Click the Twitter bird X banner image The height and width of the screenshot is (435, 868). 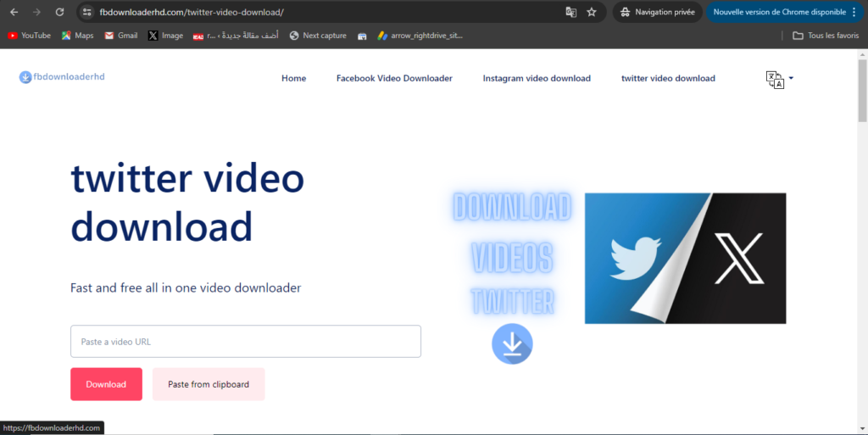pos(685,259)
